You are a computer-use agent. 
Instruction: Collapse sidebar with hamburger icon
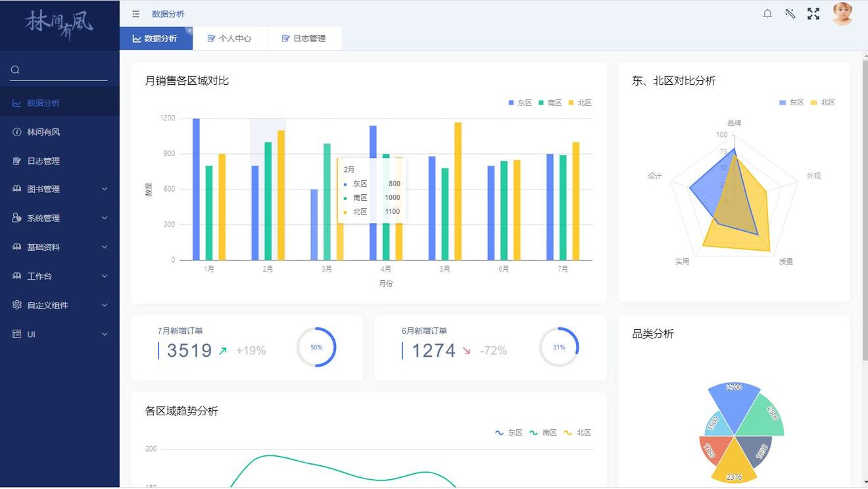tap(136, 14)
